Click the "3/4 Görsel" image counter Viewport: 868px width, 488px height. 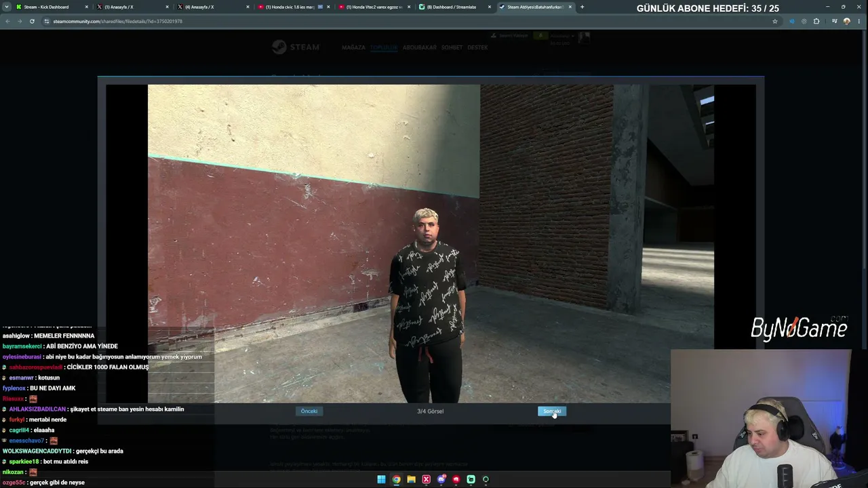[430, 411]
